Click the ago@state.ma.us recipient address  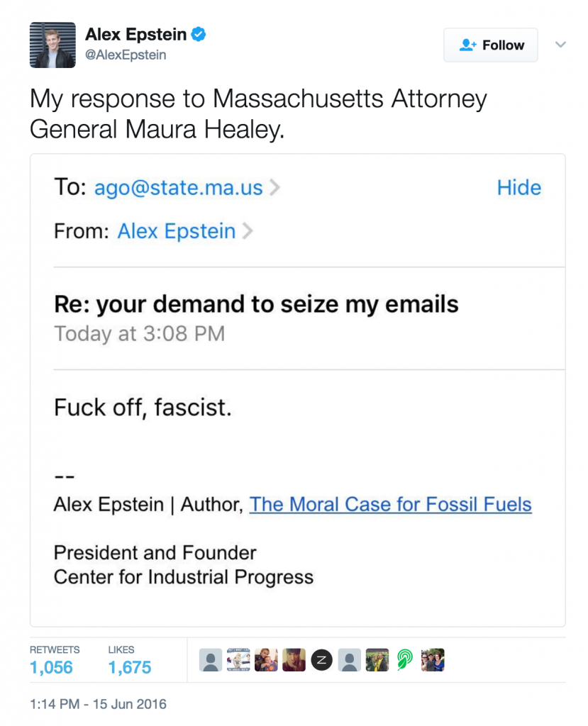pos(179,187)
